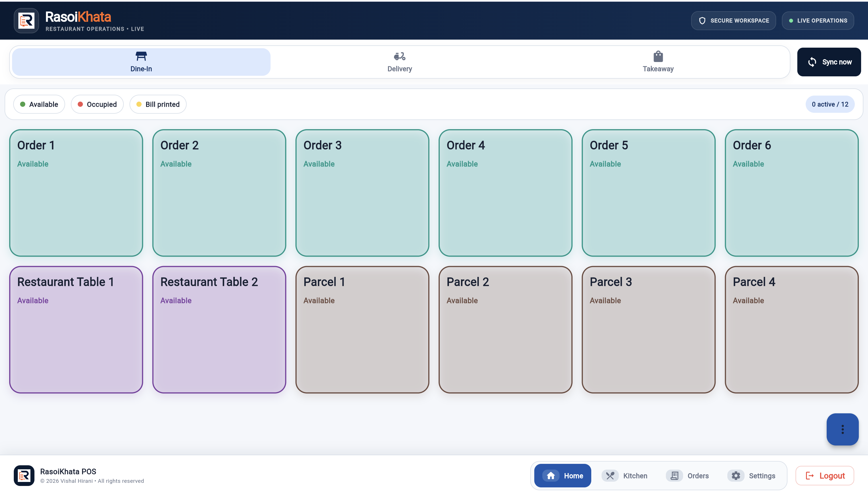This screenshot has height=496, width=868.
Task: Select the Dine-In tab
Action: tap(141, 62)
